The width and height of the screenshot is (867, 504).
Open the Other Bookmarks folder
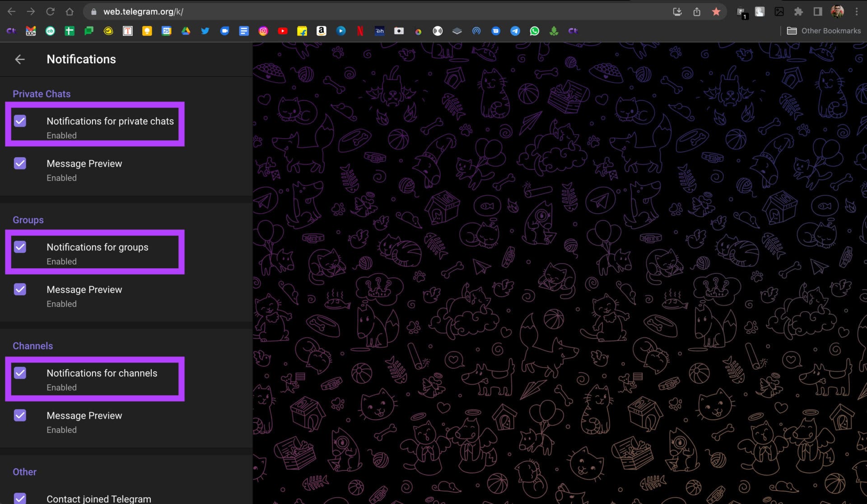point(824,31)
